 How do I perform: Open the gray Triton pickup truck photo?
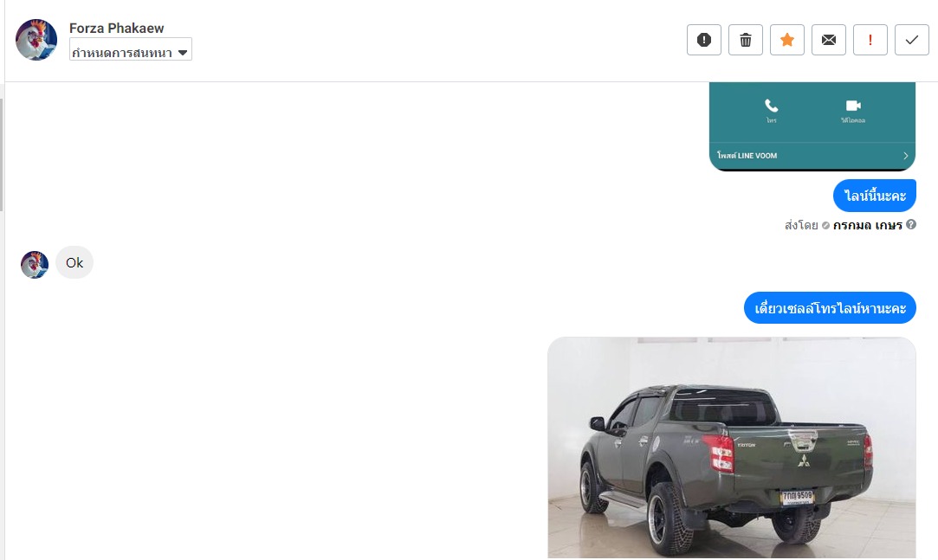click(x=732, y=447)
